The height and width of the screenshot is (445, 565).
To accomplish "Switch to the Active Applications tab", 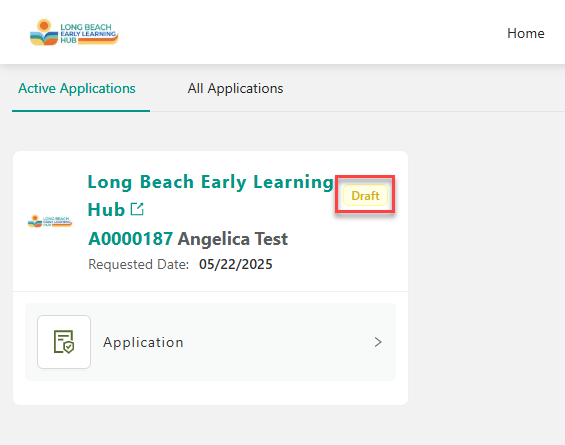I will (x=77, y=88).
